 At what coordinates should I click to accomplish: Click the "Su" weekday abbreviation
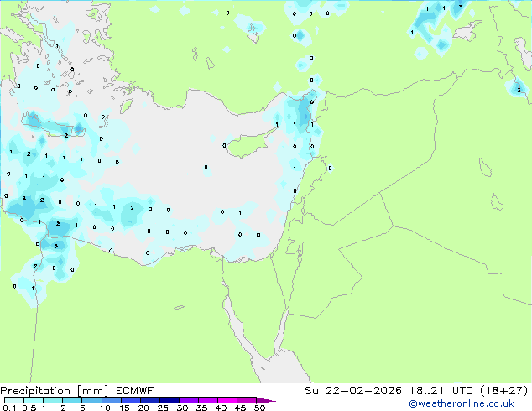[311, 391]
